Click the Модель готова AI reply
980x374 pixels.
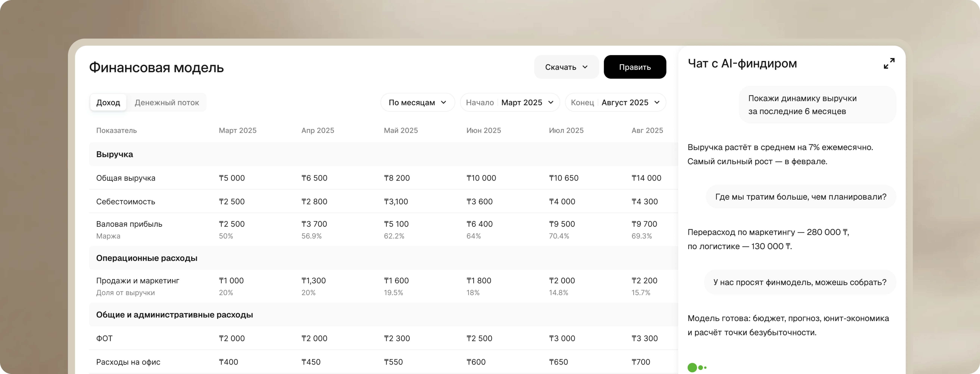tap(788, 325)
